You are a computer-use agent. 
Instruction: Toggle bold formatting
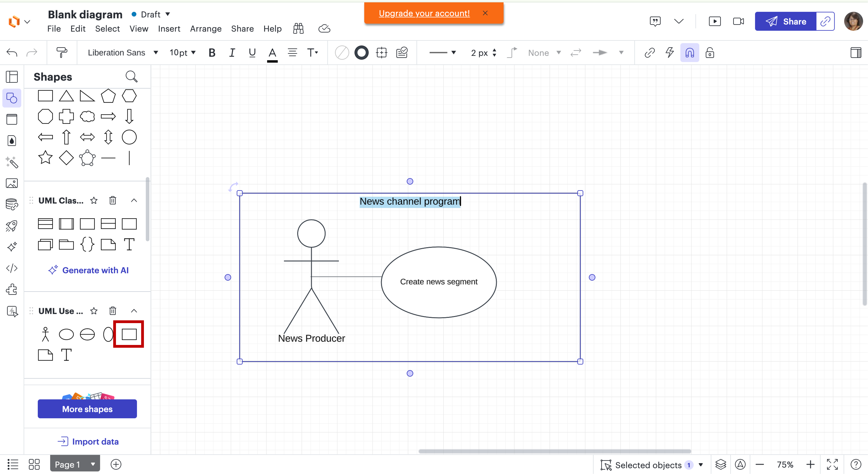pyautogui.click(x=212, y=53)
